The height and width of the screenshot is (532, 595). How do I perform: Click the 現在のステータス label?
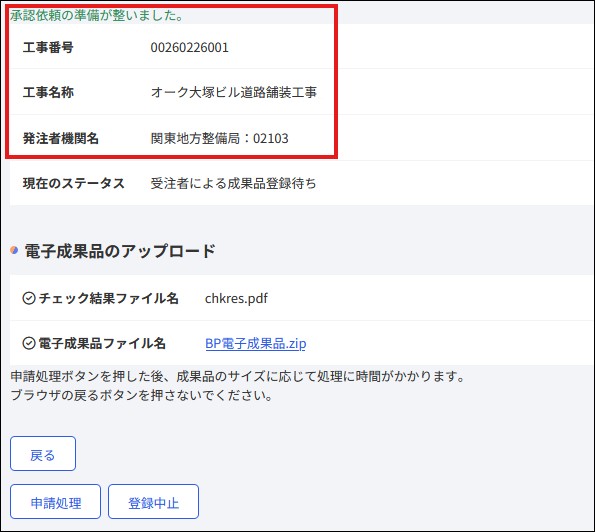[74, 183]
